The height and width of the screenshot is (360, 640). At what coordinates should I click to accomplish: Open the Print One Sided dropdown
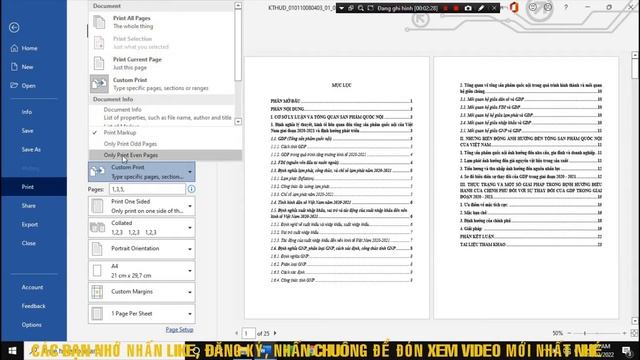[142, 206]
